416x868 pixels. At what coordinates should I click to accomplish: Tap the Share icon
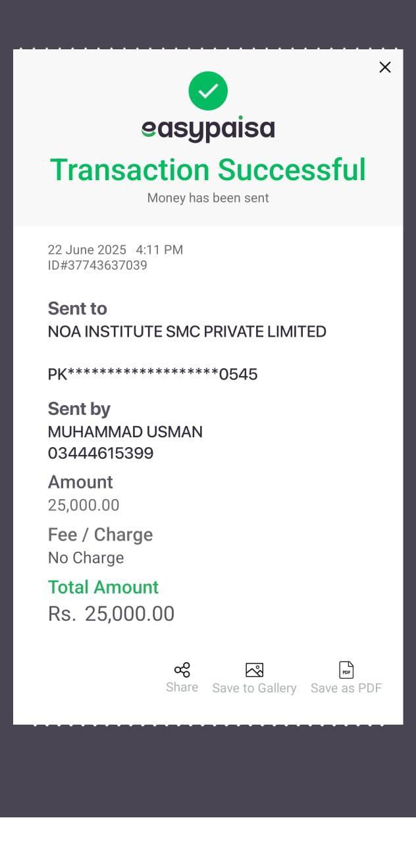pos(182,670)
